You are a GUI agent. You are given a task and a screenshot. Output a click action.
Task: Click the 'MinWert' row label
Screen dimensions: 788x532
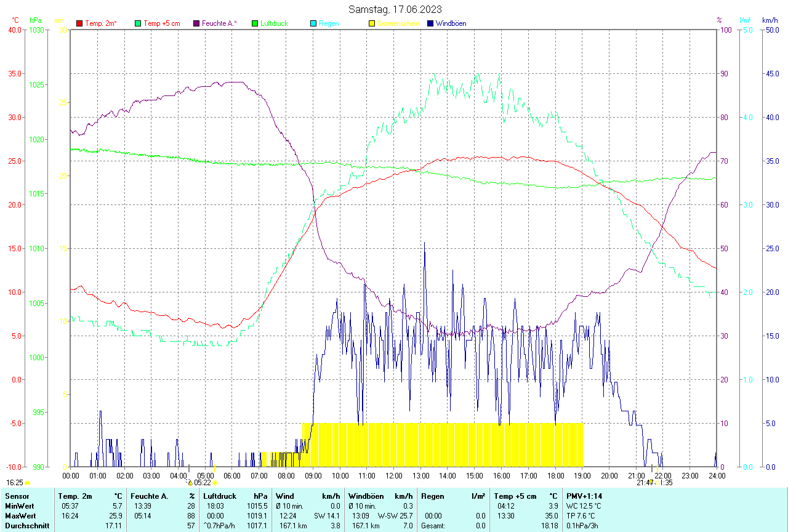(19, 506)
